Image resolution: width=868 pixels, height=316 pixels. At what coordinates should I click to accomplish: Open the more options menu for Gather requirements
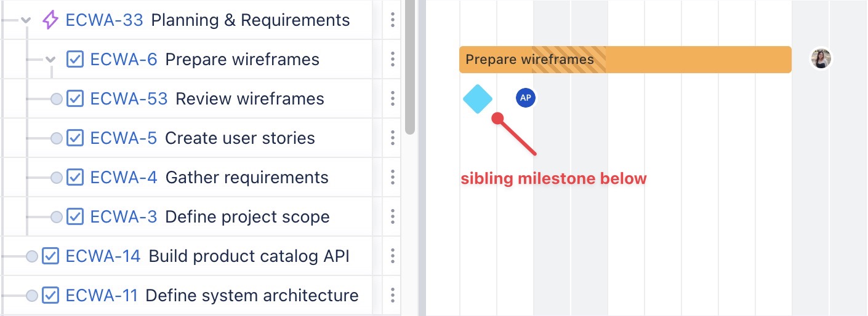[393, 178]
